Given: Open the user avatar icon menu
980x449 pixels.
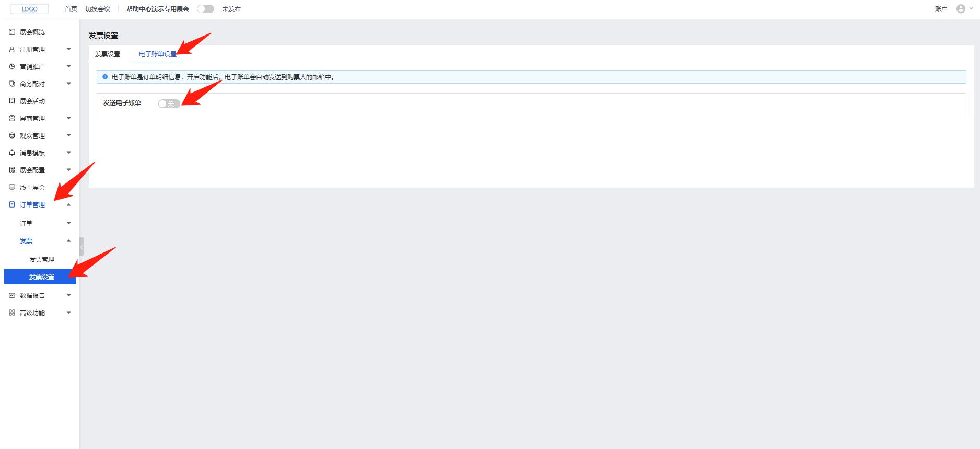Looking at the screenshot, I should click(x=960, y=9).
